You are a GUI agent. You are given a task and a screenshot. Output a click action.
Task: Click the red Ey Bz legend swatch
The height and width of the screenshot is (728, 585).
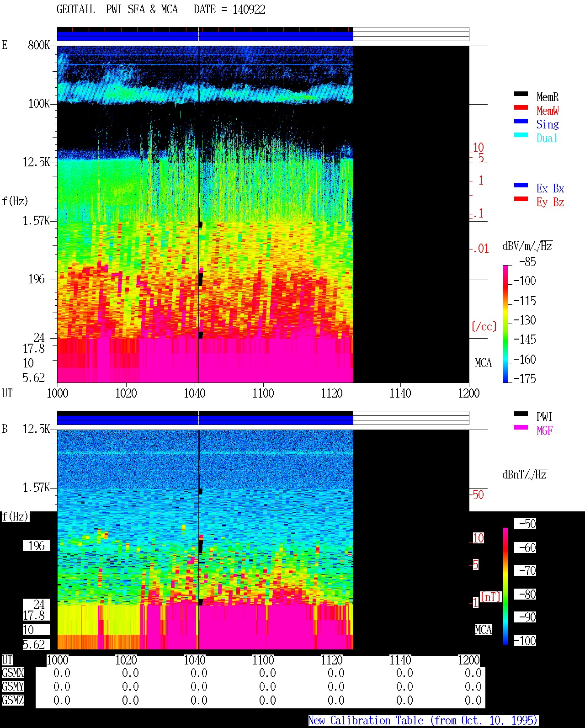point(521,199)
